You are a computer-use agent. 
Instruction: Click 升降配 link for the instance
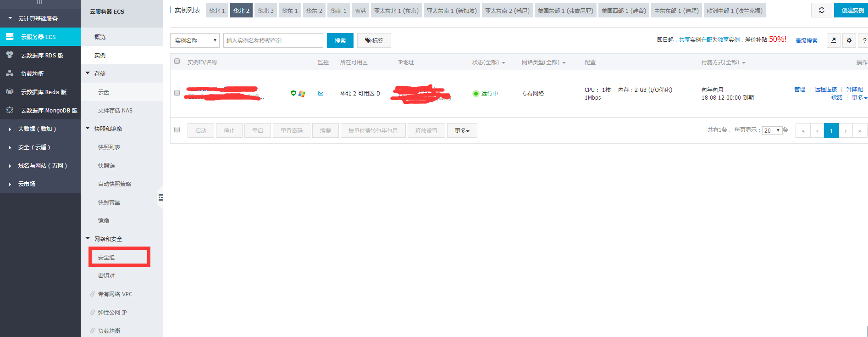click(x=855, y=89)
